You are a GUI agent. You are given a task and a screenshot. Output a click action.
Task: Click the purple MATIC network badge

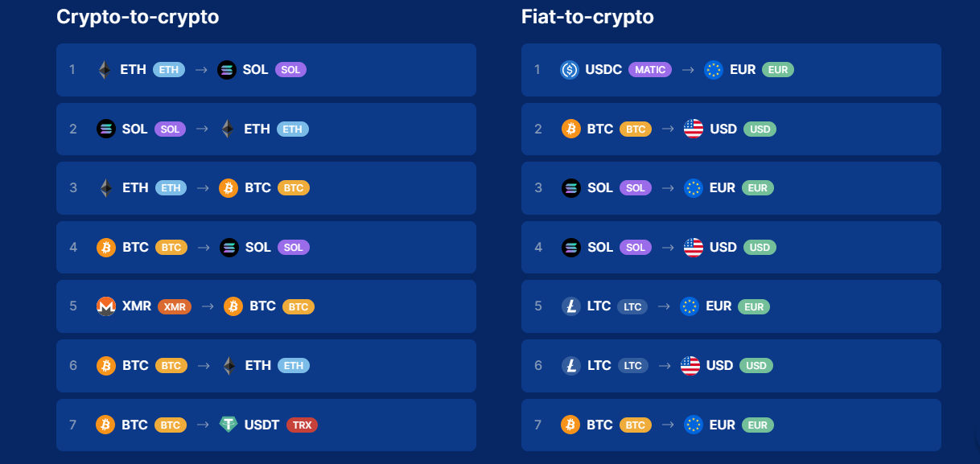(x=650, y=70)
